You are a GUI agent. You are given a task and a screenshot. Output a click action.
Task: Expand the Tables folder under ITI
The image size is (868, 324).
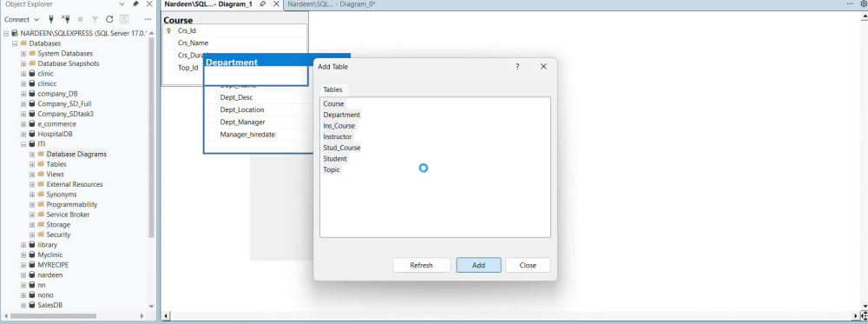(x=32, y=164)
